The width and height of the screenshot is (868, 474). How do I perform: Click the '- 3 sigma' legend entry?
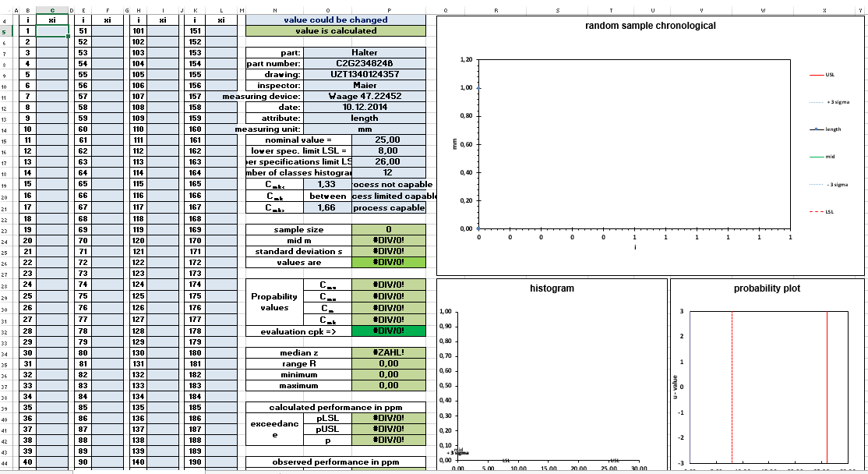[x=829, y=185]
